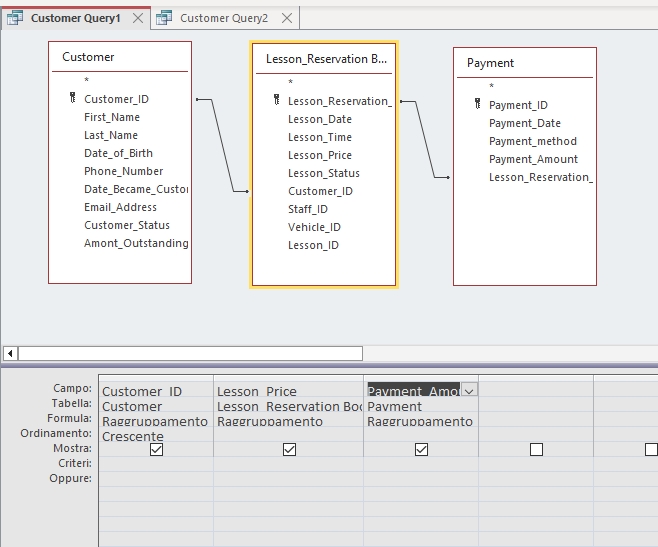
Task: Click empty Criteri cell under Customer_ID column
Action: [x=156, y=463]
